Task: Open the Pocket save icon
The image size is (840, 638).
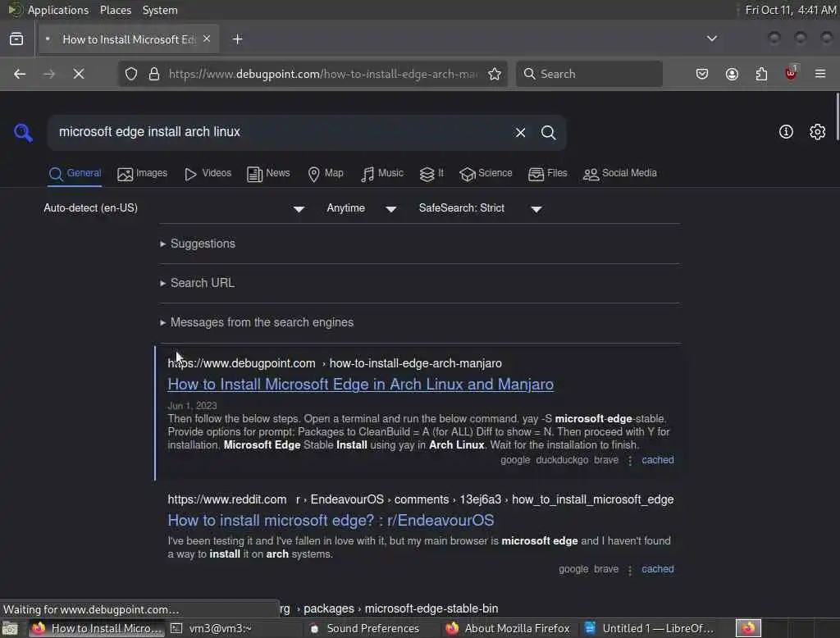Action: pyautogui.click(x=702, y=74)
